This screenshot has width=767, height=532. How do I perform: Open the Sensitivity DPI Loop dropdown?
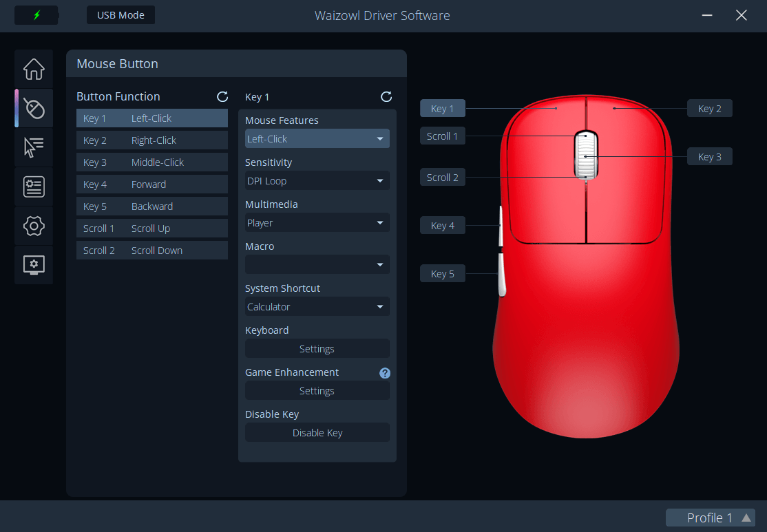point(317,180)
